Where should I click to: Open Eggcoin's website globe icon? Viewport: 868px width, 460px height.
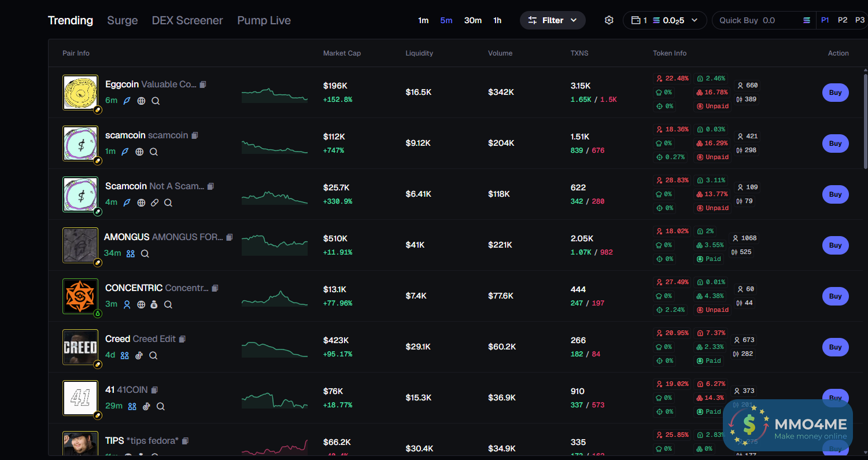pyautogui.click(x=141, y=101)
